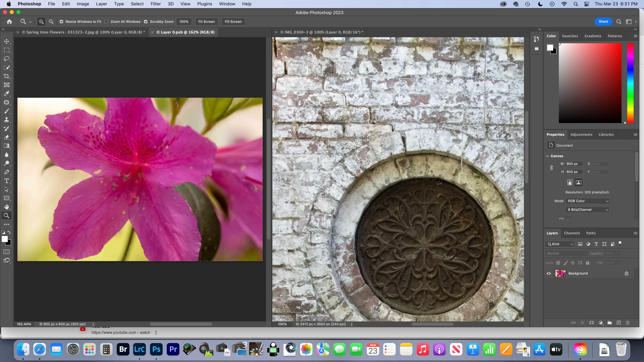The image size is (644, 362).
Task: Collapse the Canvas section
Action: (548, 156)
